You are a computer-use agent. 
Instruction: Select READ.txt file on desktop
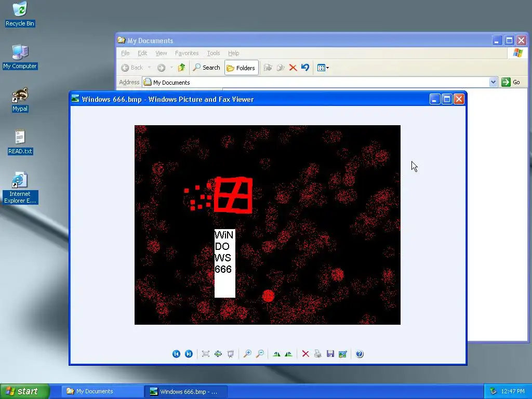20,142
